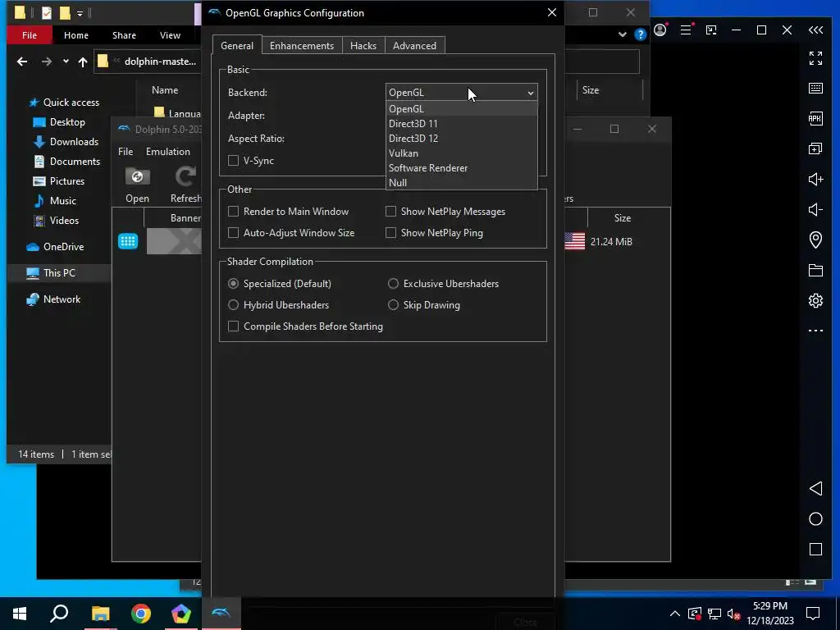Select Specialized (Default) shader compilation
The width and height of the screenshot is (840, 630).
click(x=233, y=283)
